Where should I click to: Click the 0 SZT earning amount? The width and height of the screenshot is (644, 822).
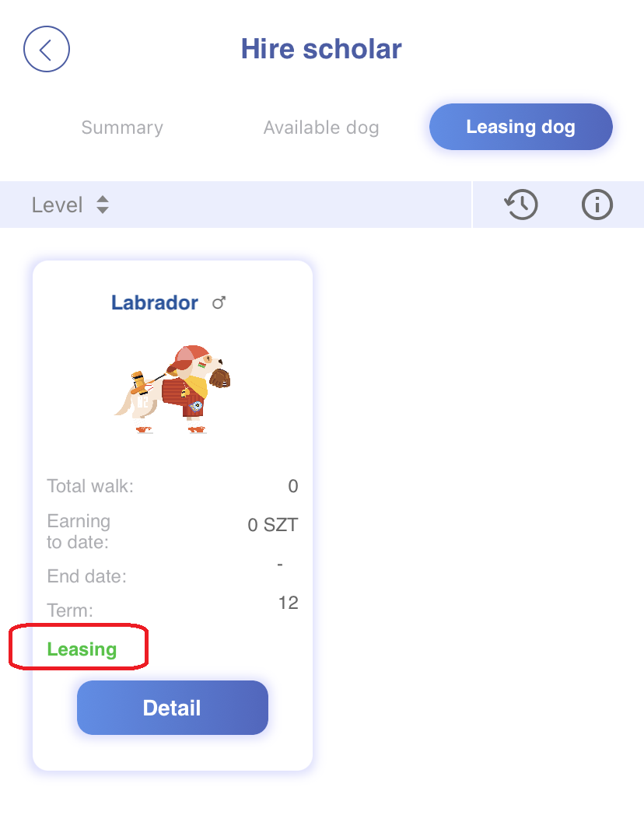[272, 525]
